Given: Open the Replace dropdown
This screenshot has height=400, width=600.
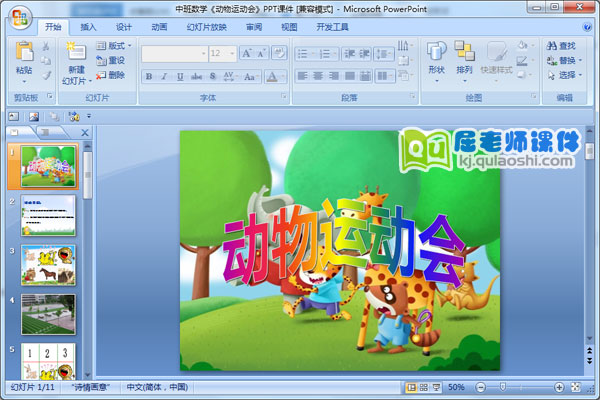Looking at the screenshot, I should point(565,60).
